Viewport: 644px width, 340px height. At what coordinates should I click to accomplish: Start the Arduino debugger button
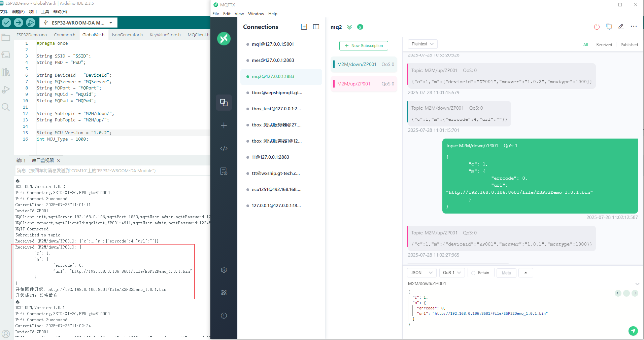tap(31, 23)
